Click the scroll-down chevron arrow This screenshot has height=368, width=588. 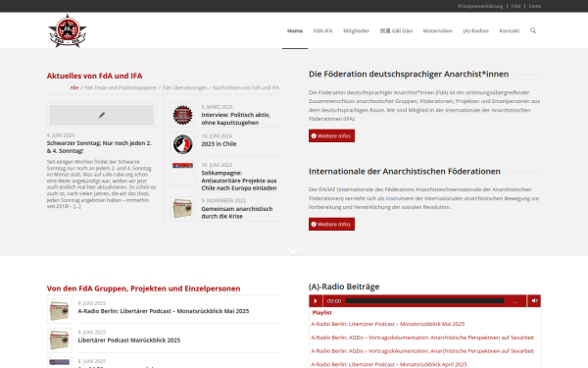pyautogui.click(x=293, y=249)
